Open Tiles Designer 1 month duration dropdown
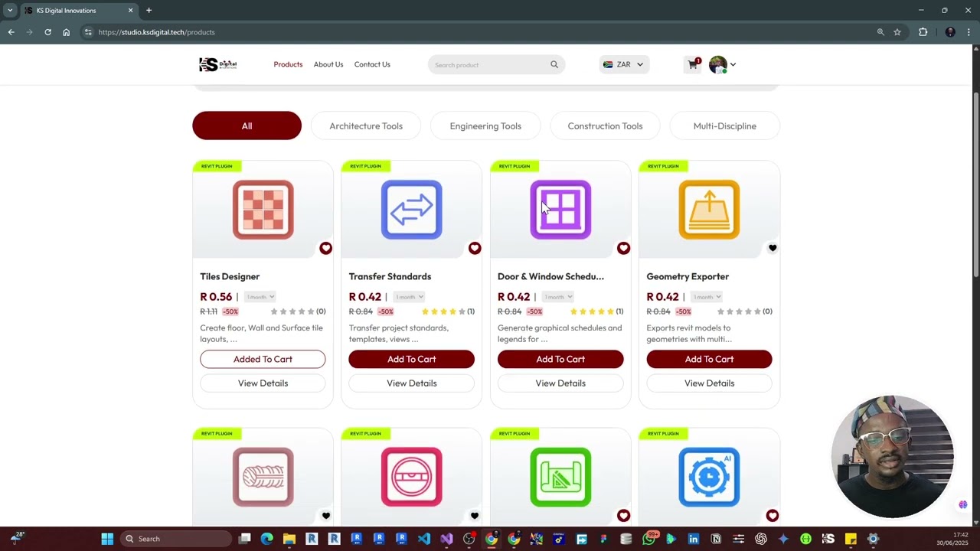 [x=260, y=297]
